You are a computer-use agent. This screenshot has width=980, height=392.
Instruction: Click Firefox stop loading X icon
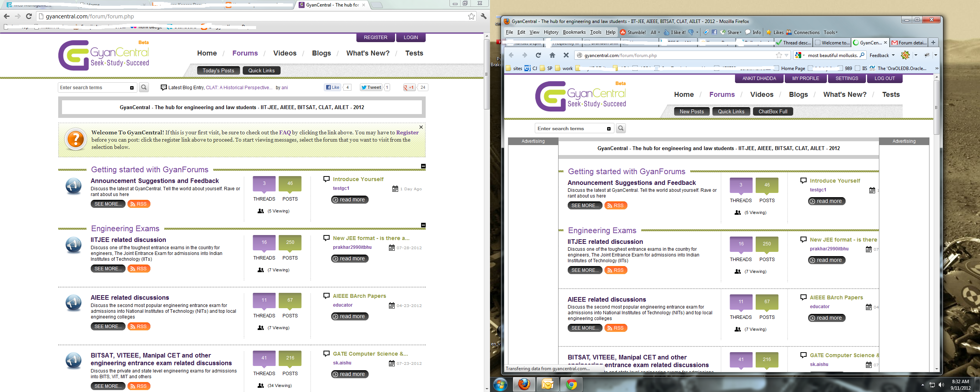click(x=566, y=55)
